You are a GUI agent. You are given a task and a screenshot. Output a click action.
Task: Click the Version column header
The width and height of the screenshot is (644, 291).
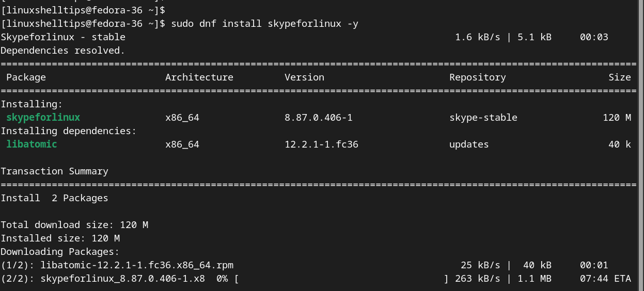point(304,77)
